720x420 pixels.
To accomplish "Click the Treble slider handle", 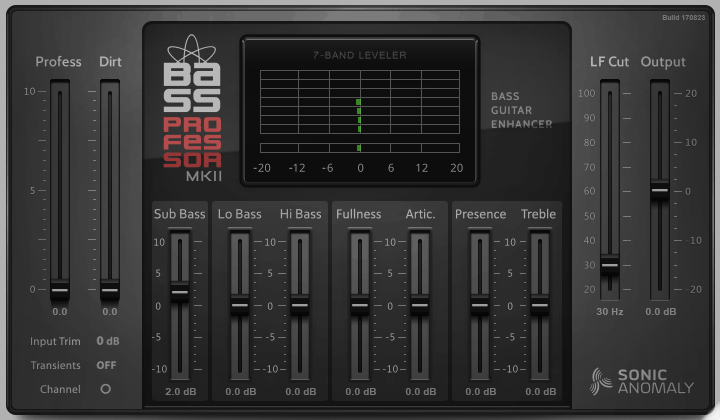I will pyautogui.click(x=540, y=305).
